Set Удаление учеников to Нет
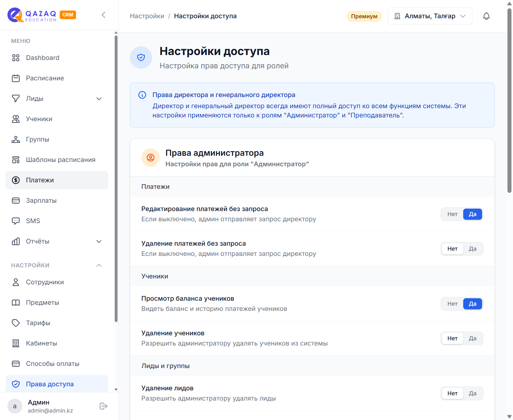Viewport: 513px width, 420px height. tap(452, 338)
